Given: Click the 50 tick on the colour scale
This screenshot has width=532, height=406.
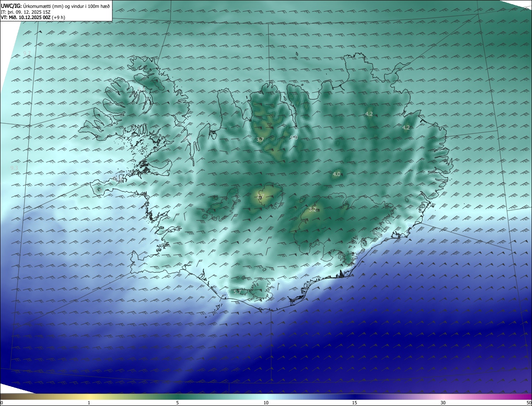Looking at the screenshot, I should point(529,403).
